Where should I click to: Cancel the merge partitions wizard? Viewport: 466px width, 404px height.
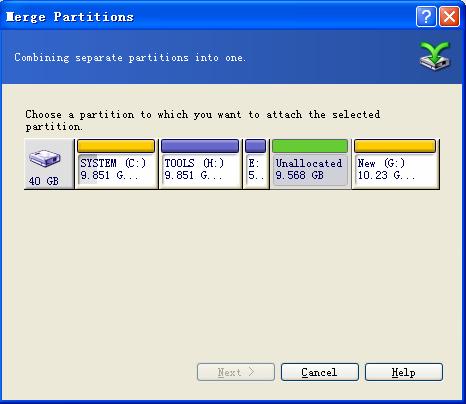pos(320,372)
